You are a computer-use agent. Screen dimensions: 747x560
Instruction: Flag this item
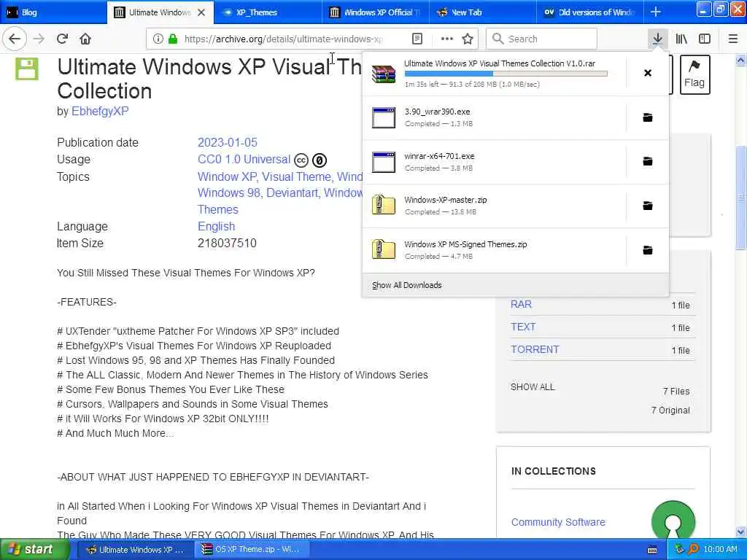coord(694,74)
